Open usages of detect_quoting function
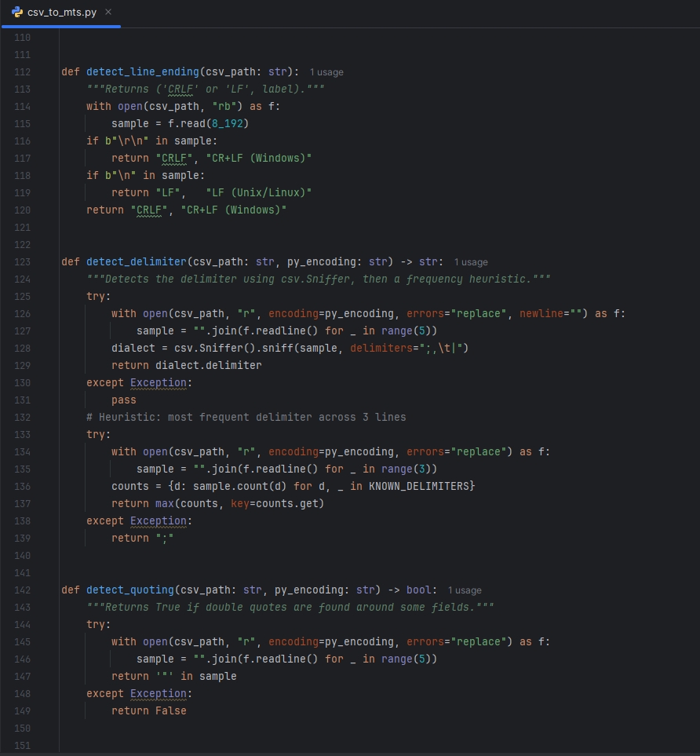This screenshot has height=756, width=700. pyautogui.click(x=465, y=590)
